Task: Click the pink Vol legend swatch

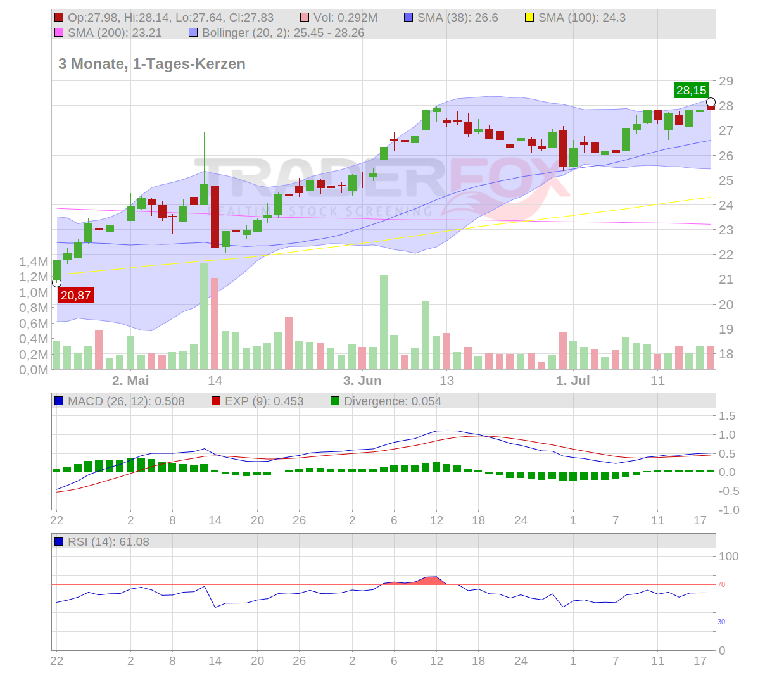Action: [x=305, y=18]
